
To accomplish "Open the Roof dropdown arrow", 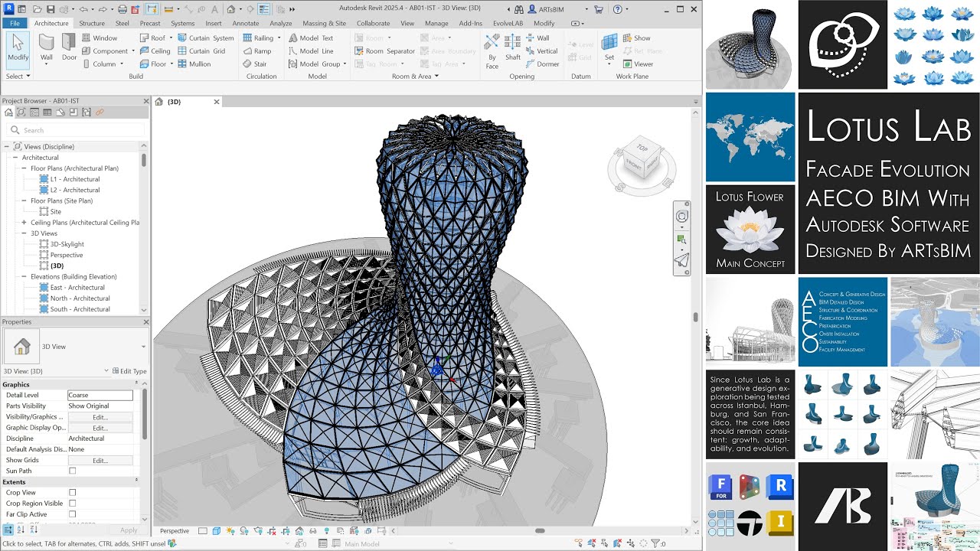I will [171, 37].
